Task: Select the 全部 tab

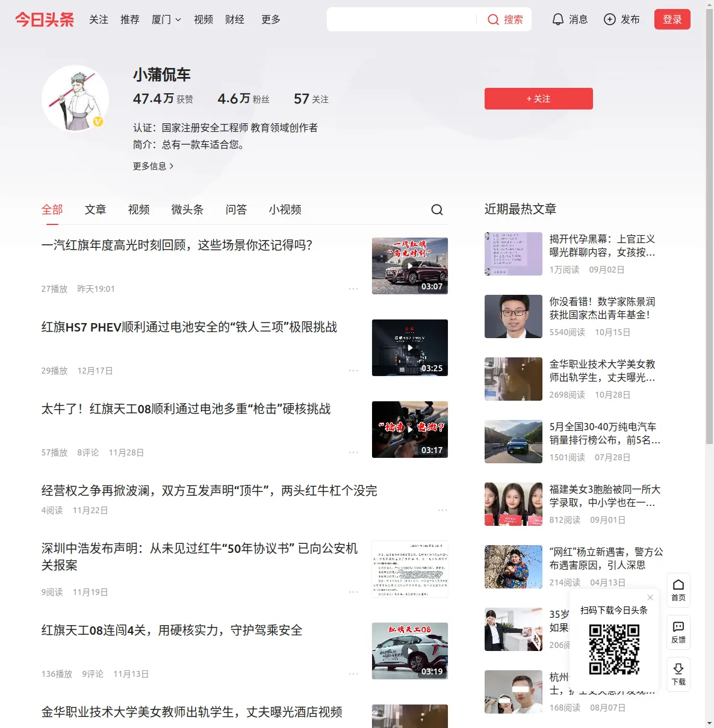Action: tap(52, 209)
